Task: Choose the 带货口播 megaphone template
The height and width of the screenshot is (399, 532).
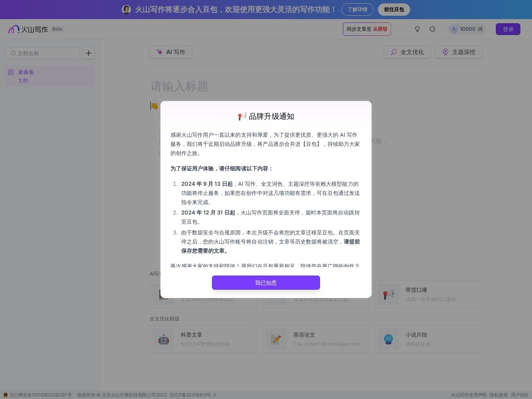Action: [x=428, y=294]
